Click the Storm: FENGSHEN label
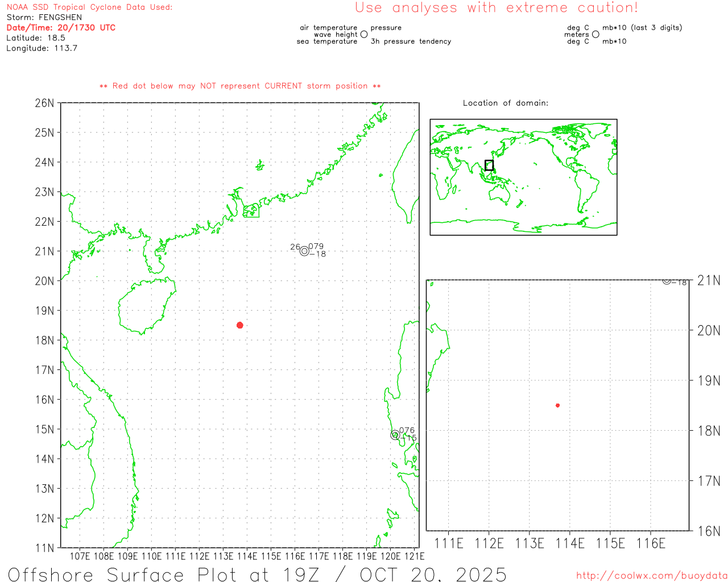The image size is (728, 582). click(44, 17)
